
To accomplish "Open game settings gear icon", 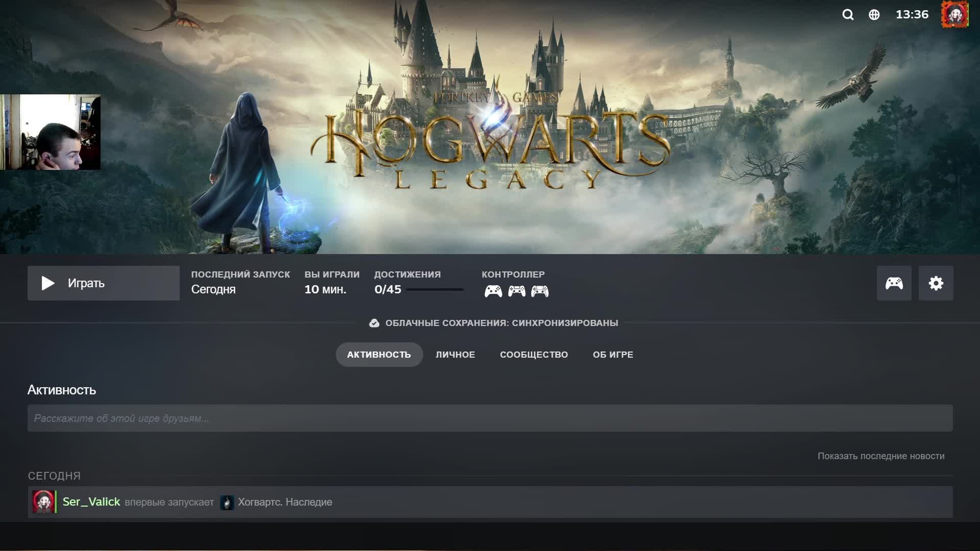I will 936,283.
